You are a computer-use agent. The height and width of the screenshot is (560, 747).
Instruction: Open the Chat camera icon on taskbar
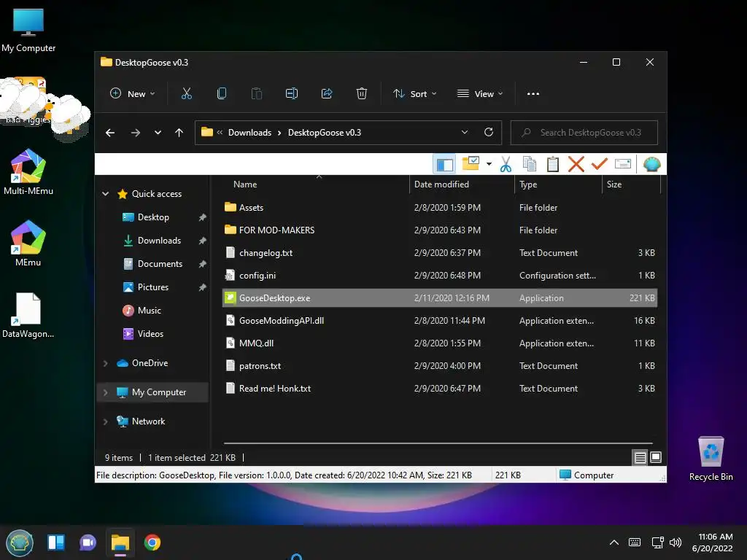coord(88,542)
